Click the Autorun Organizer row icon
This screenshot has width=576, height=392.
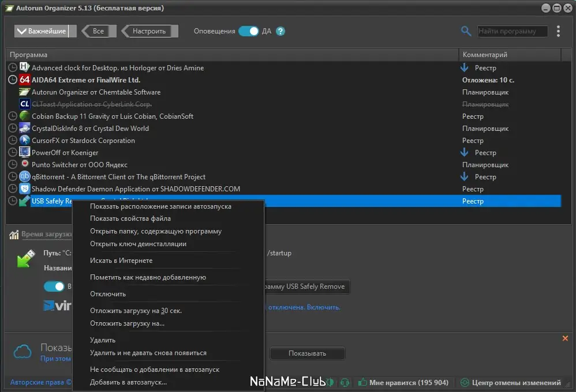pyautogui.click(x=25, y=92)
